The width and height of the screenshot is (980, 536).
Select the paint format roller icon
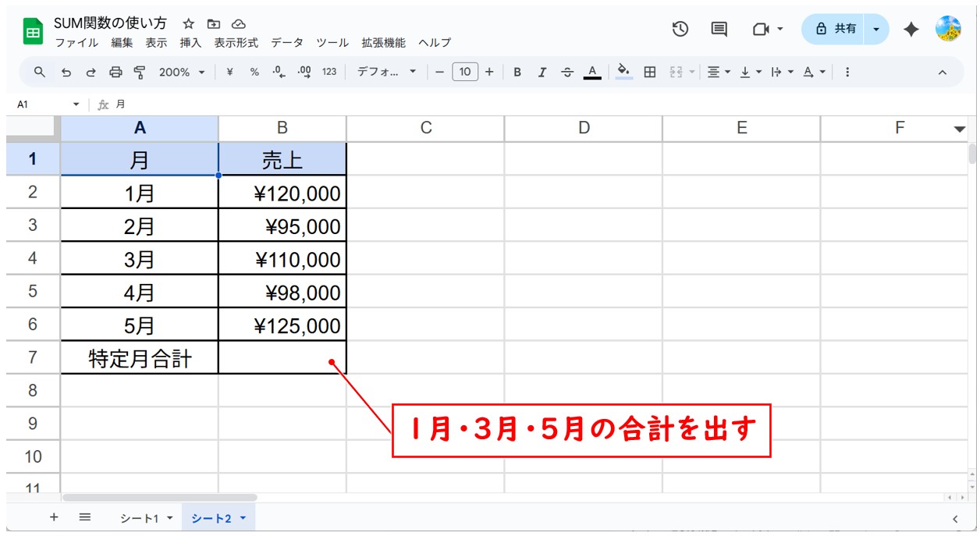[140, 72]
